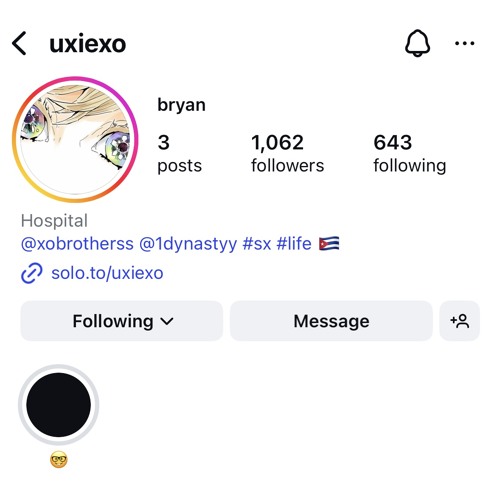Open the three-dot more options menu
The image size is (500, 500).
pos(465,43)
